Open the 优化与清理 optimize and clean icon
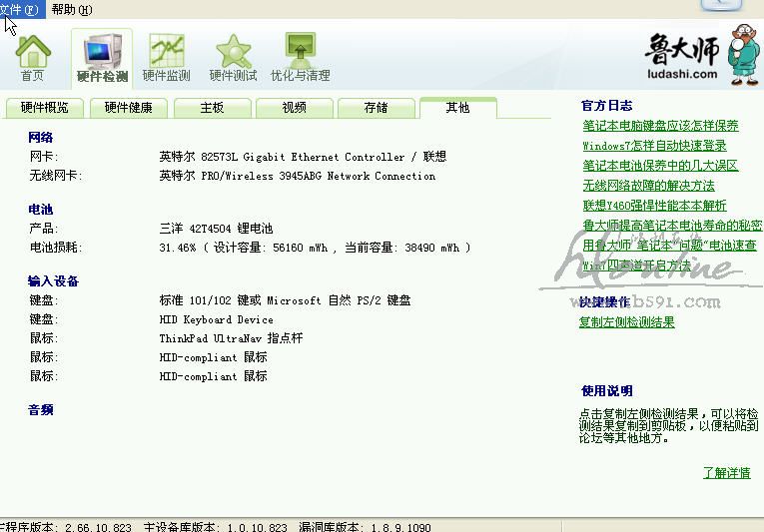This screenshot has height=532, width=764. (301, 58)
